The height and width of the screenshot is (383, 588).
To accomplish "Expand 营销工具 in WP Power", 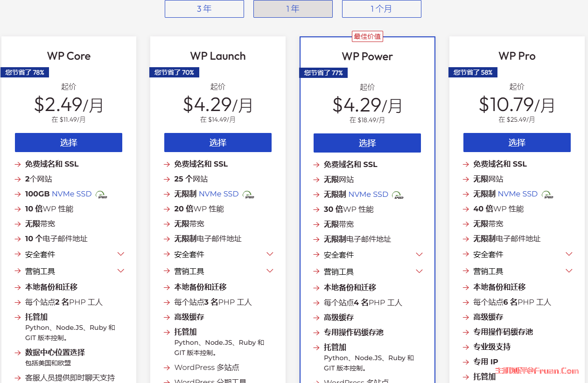I will pyautogui.click(x=419, y=272).
